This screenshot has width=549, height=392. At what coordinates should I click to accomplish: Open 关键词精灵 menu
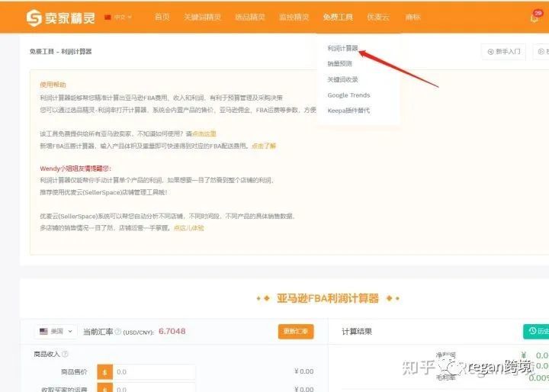coord(202,18)
